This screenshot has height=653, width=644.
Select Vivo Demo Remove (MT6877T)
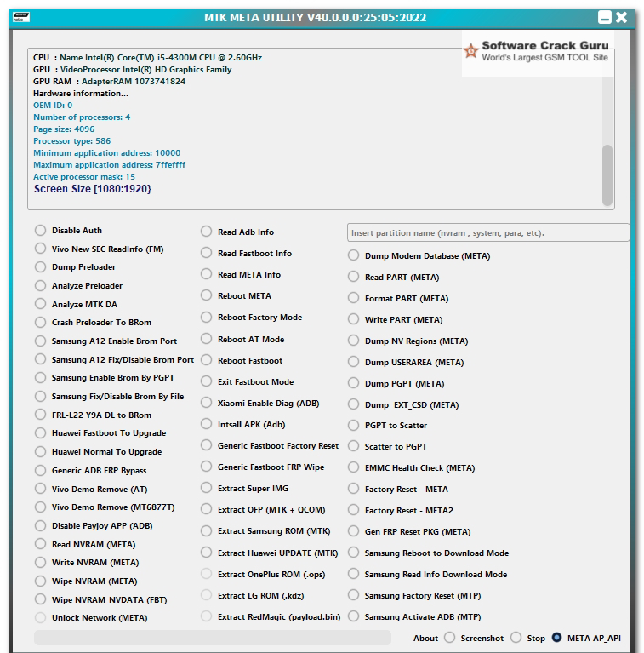pos(40,507)
